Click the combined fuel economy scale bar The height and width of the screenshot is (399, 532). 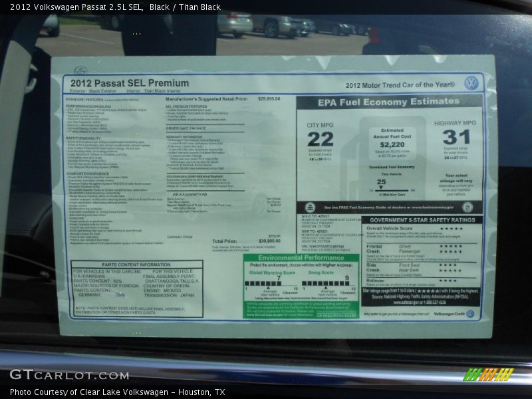pos(392,191)
